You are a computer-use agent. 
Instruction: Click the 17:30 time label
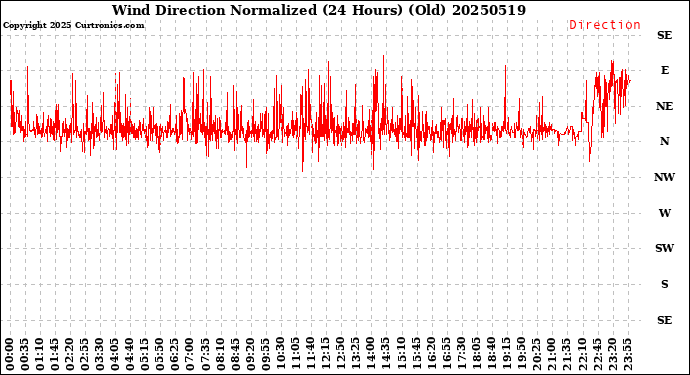[x=461, y=355]
